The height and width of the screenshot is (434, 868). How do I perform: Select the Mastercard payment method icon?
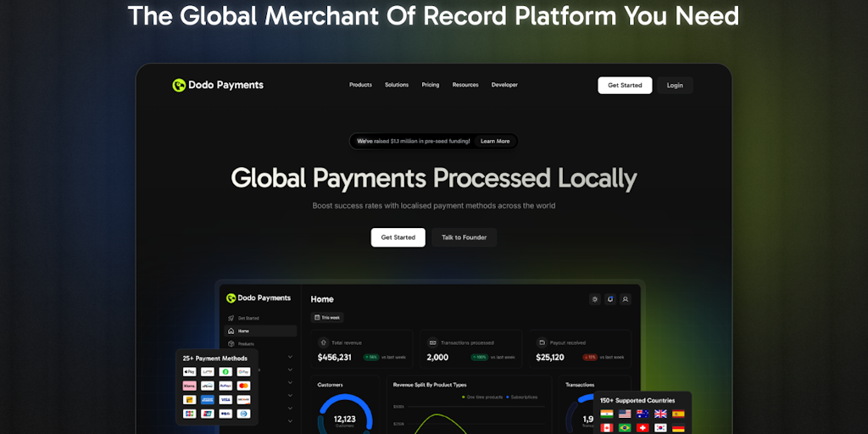pyautogui.click(x=244, y=386)
